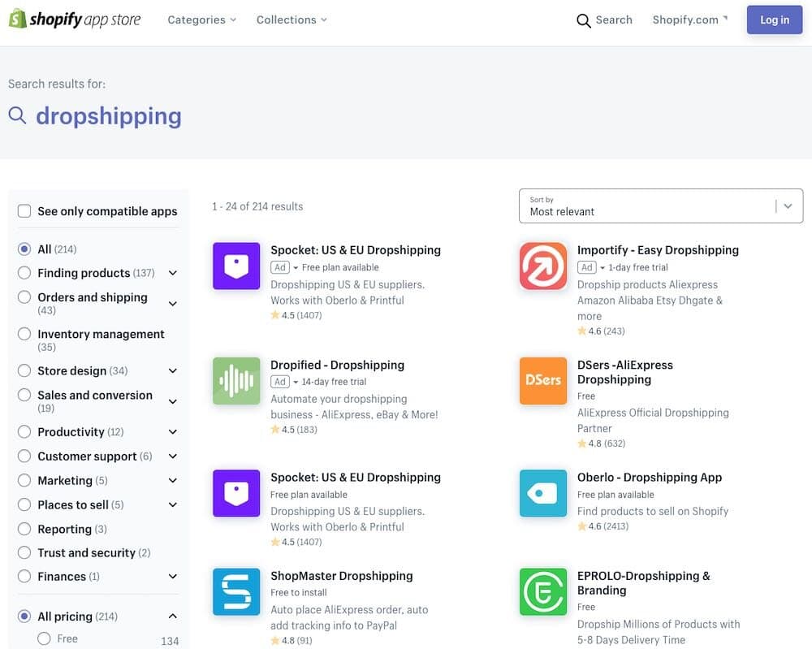812x649 pixels.
Task: Expand Marketing chevron
Action: (x=173, y=481)
